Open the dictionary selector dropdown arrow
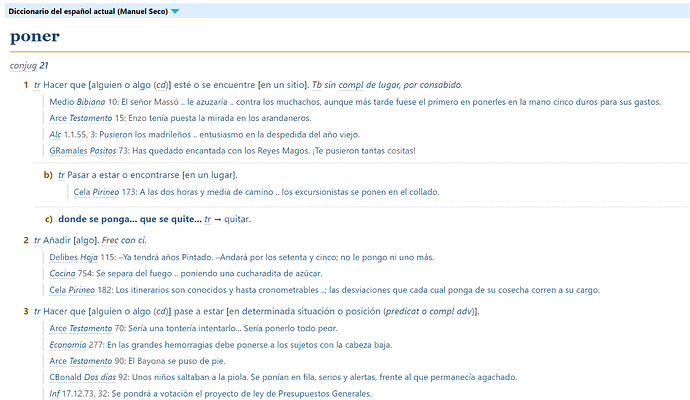This screenshot has height=400, width=690. click(175, 11)
